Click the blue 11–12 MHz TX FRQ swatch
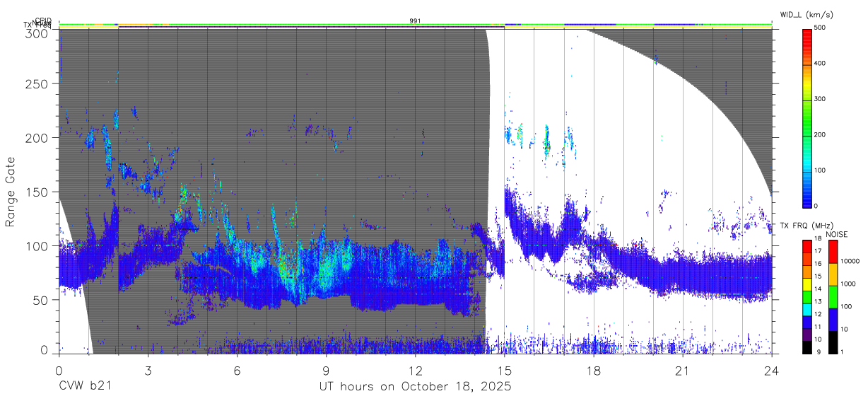The height and width of the screenshot is (401, 868). [807, 322]
